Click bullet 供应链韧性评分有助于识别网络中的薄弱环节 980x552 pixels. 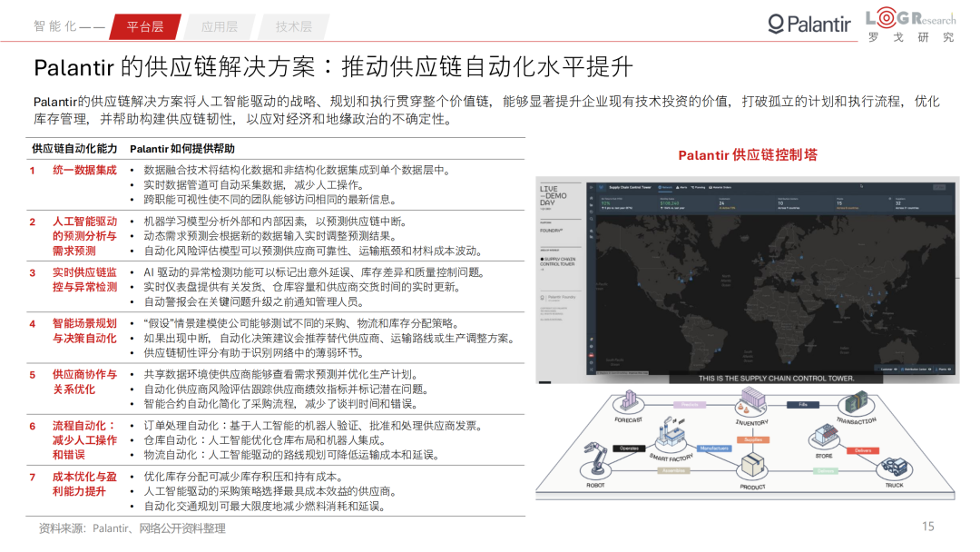[x=254, y=353]
